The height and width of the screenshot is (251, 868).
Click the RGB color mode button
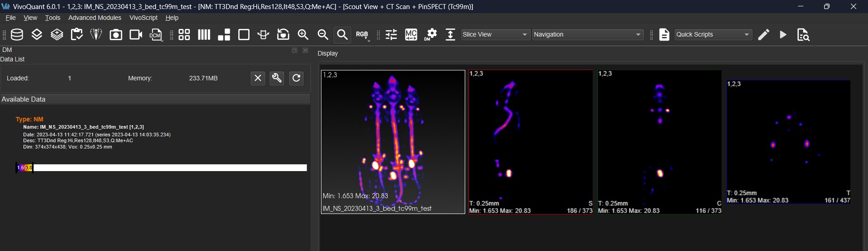coord(362,35)
